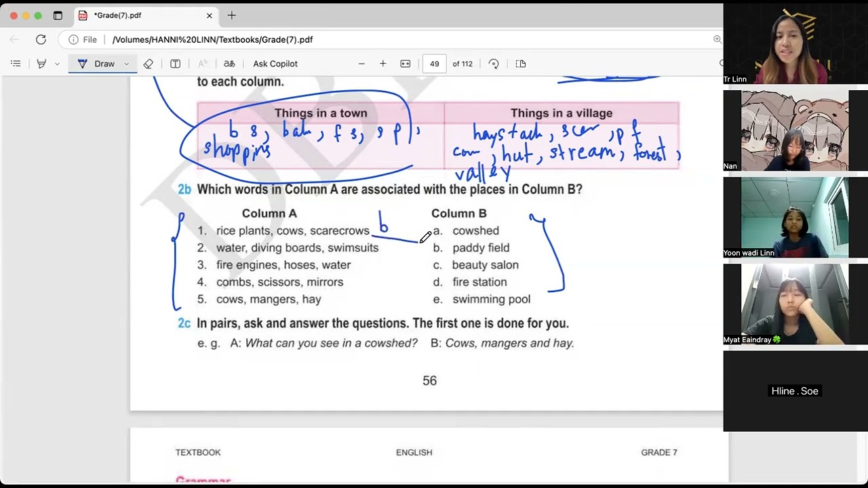Select Myat Eaindray's video tile
This screenshot has height=488, width=868.
tap(795, 304)
